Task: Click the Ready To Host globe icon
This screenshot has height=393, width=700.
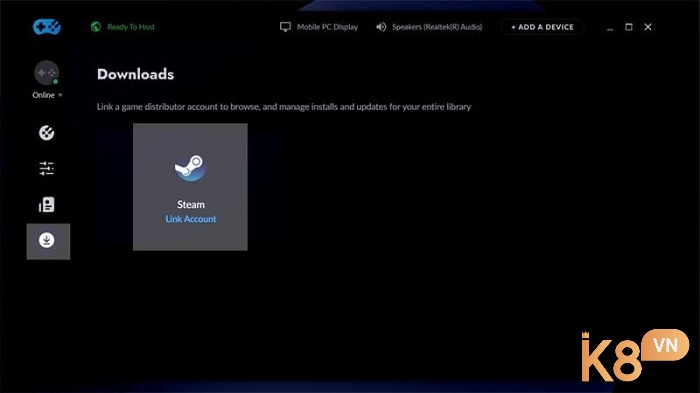Action: click(x=96, y=27)
